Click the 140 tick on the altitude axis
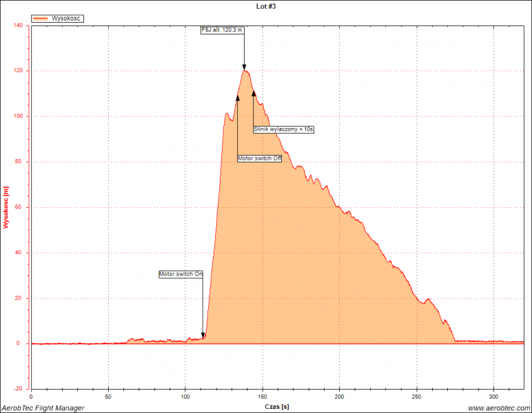 pyautogui.click(x=17, y=25)
